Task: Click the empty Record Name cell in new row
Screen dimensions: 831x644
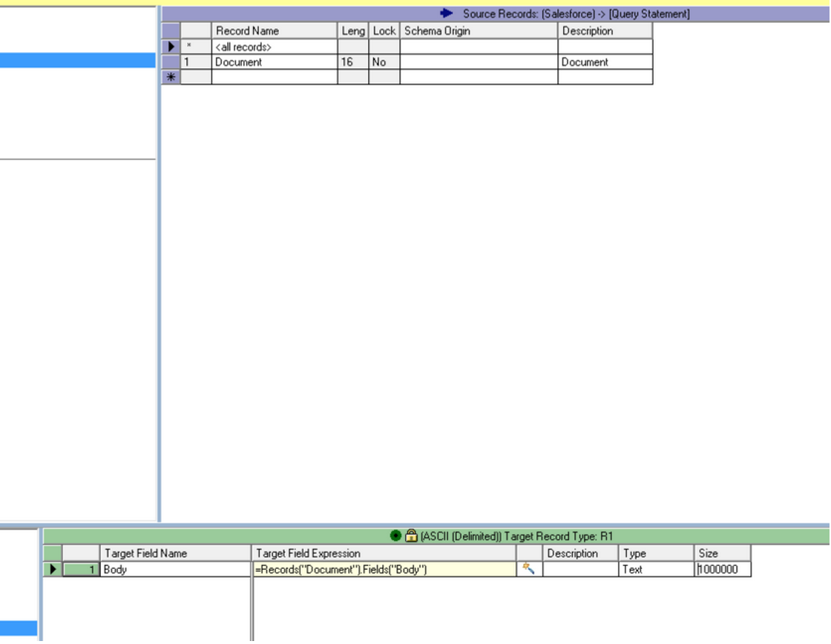Action: [x=275, y=77]
